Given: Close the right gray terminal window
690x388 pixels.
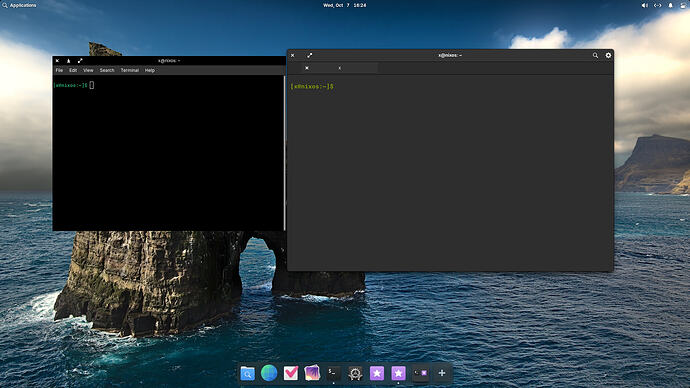Looking at the screenshot, I should pos(293,55).
